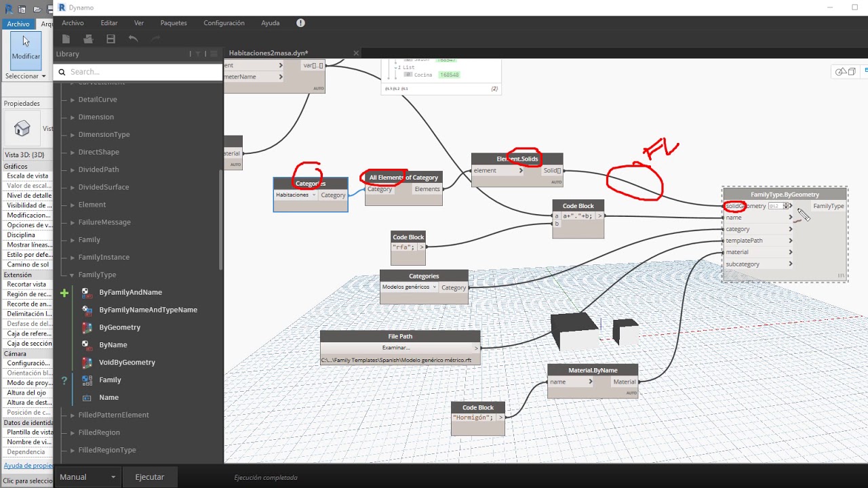This screenshot has width=868, height=488.
Task: Click the Solid[] output port of Element.Solids
Action: click(x=552, y=171)
